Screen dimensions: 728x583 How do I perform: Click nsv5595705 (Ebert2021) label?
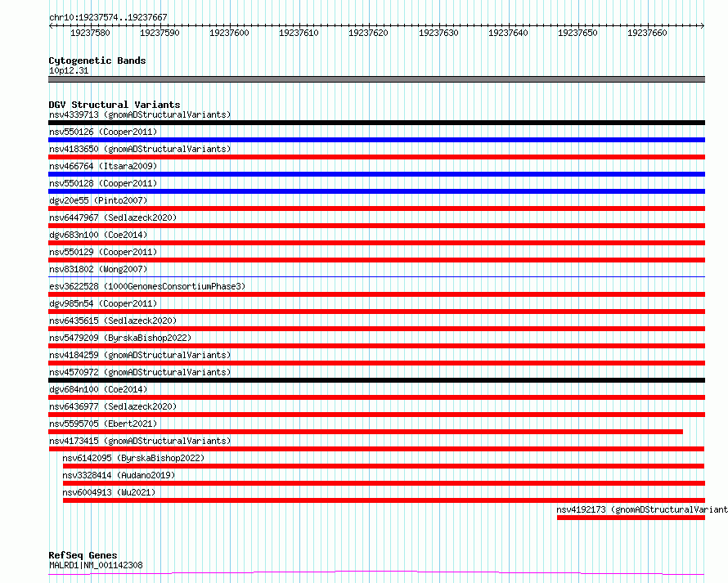point(103,424)
